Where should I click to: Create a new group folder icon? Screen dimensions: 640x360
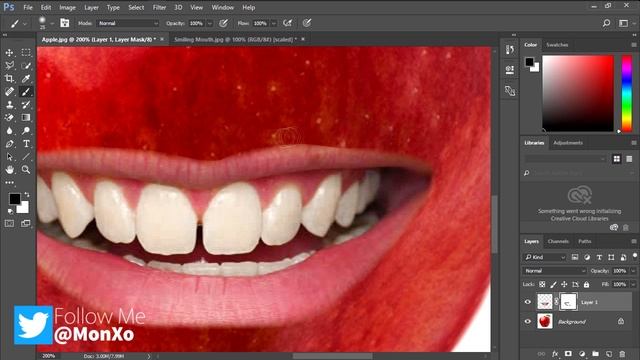pyautogui.click(x=596, y=354)
